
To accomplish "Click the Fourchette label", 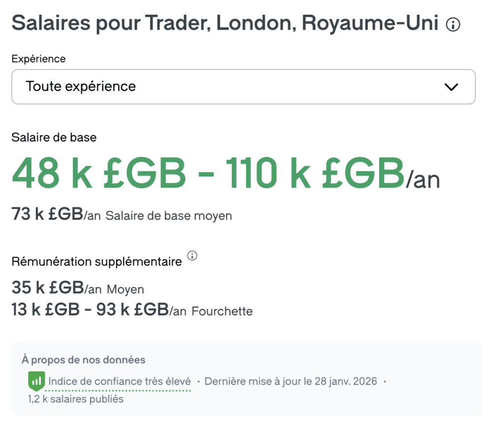I will coord(222,311).
